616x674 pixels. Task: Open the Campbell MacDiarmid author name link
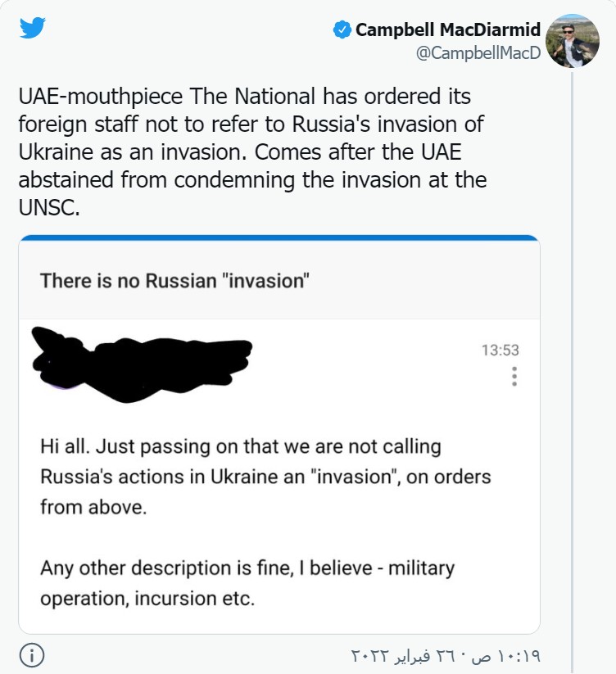(447, 30)
